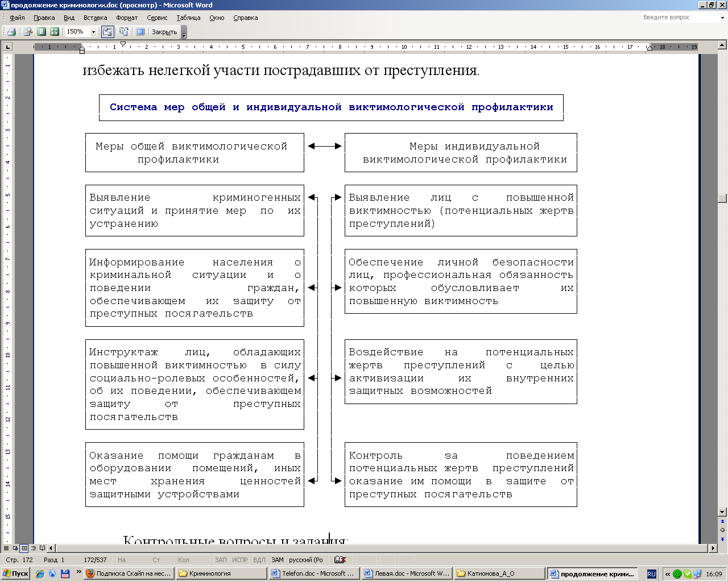Click the first-line indent marker on the ruler
Image resolution: width=728 pixels, height=582 pixels.
123,44
